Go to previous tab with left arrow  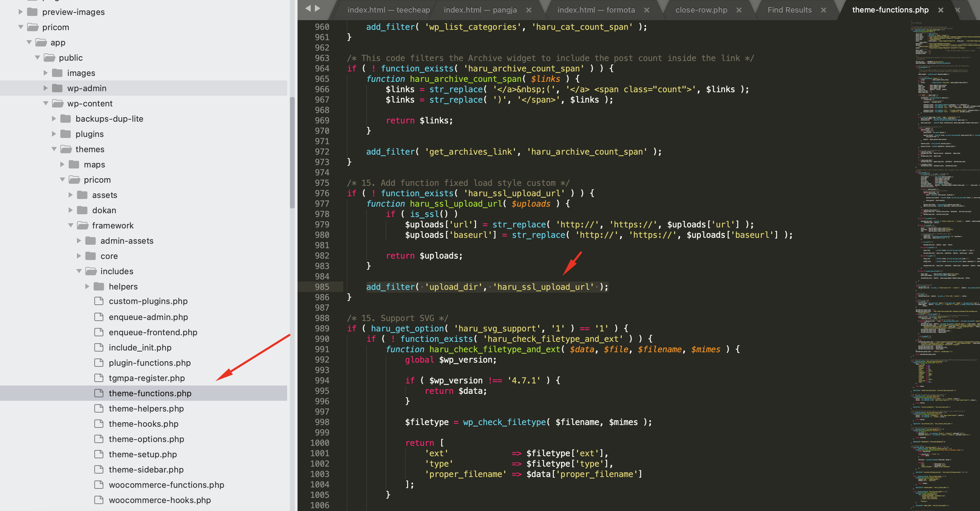tap(308, 8)
